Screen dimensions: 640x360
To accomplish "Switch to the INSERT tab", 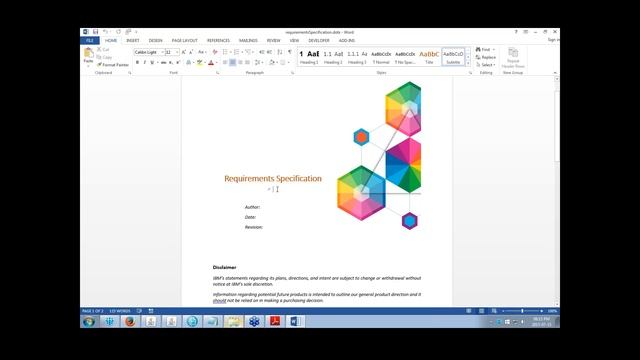I will (x=133, y=40).
